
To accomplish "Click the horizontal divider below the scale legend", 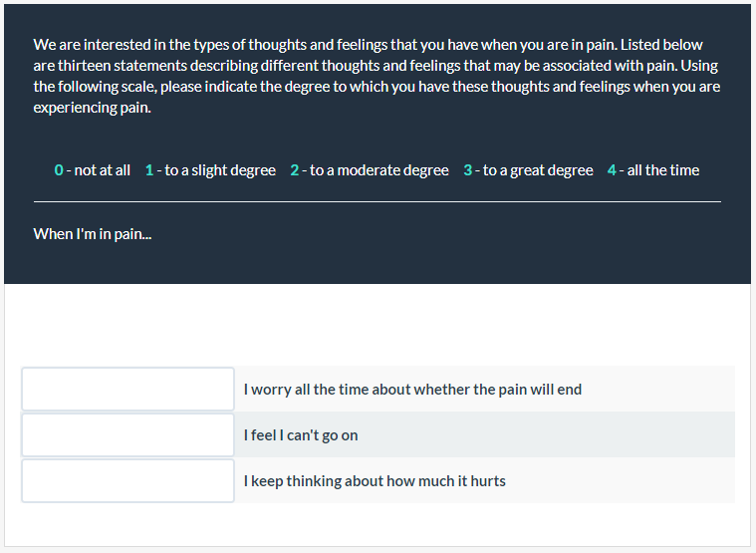I will 377,201.
